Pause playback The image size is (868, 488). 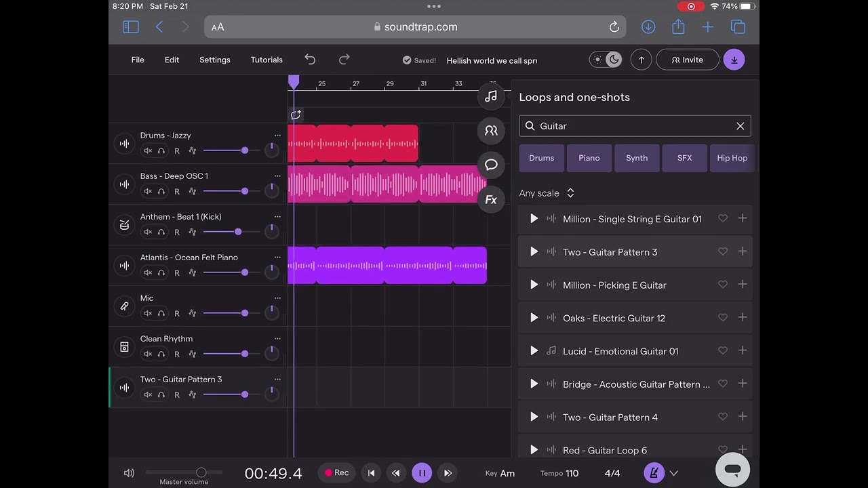click(x=422, y=473)
